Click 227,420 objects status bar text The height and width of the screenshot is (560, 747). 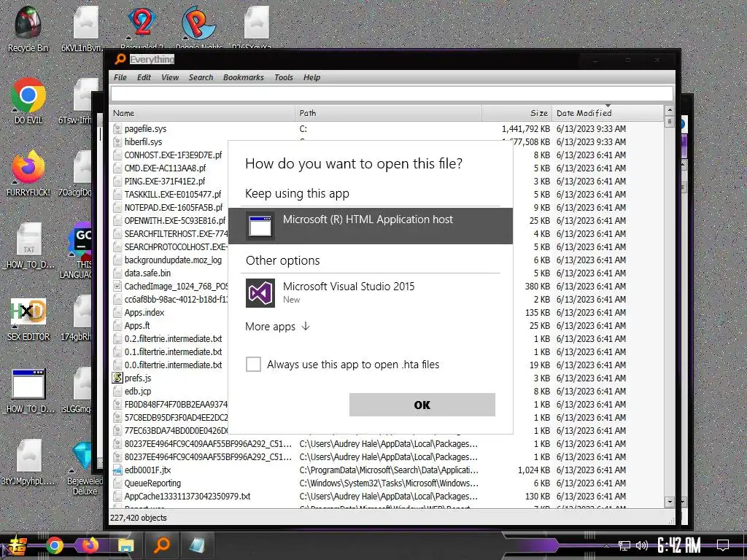(138, 518)
